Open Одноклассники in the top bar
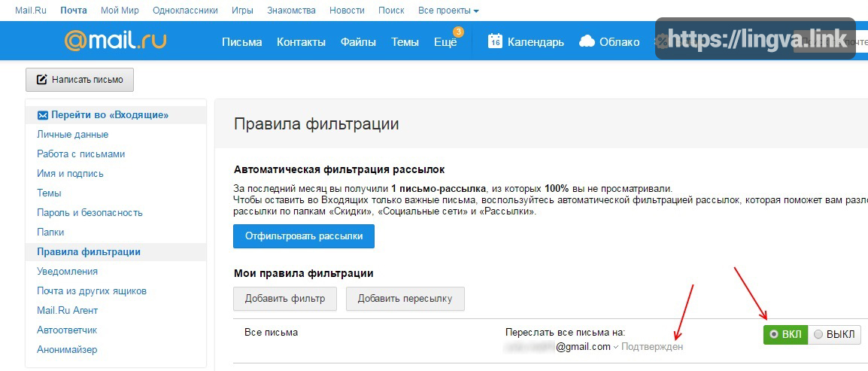The width and height of the screenshot is (868, 371). tap(186, 11)
